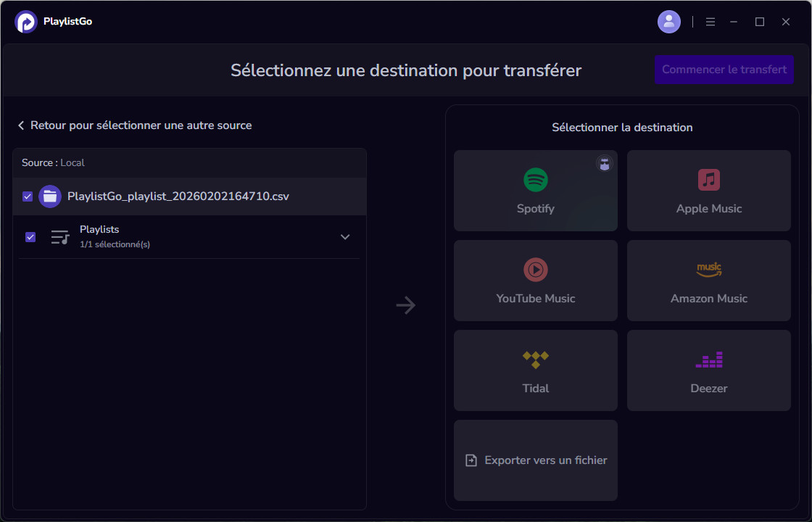Click the PlaylistGo logo

pyautogui.click(x=26, y=22)
